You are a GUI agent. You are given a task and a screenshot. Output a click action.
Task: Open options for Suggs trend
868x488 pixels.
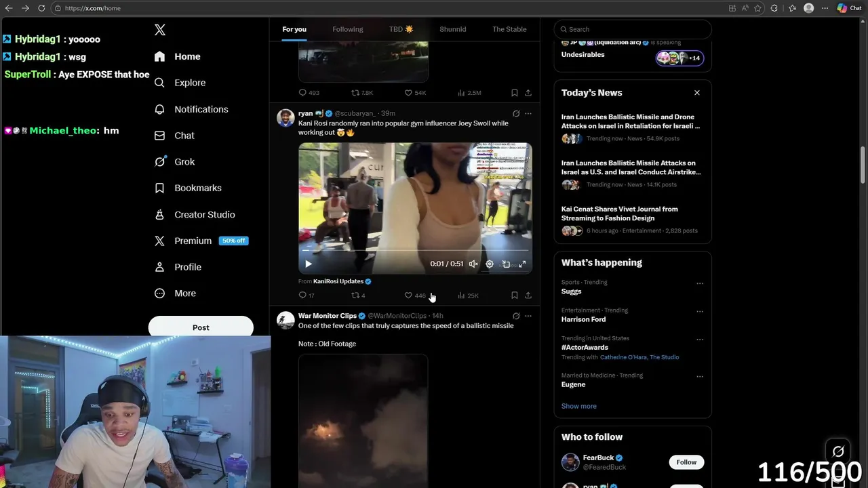tap(700, 284)
